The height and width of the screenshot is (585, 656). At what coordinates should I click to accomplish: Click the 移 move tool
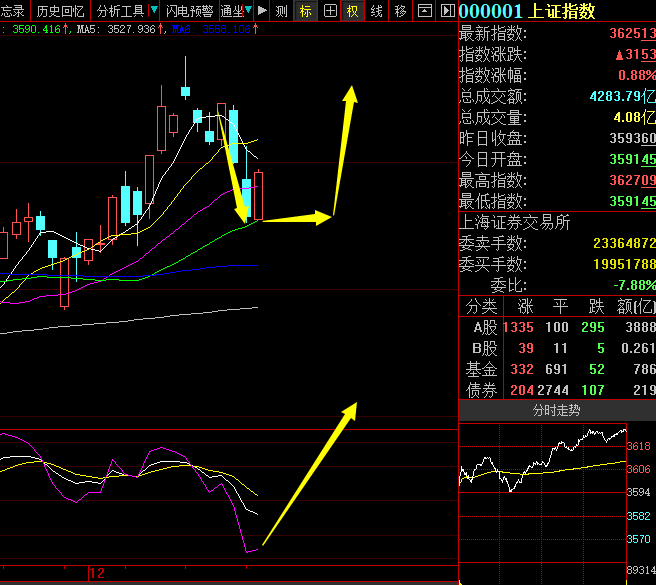[400, 10]
